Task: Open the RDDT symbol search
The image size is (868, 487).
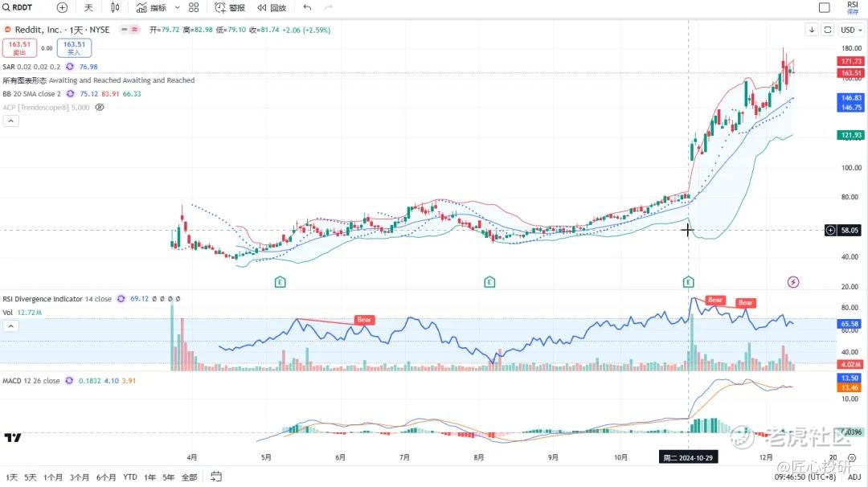Action: click(17, 7)
